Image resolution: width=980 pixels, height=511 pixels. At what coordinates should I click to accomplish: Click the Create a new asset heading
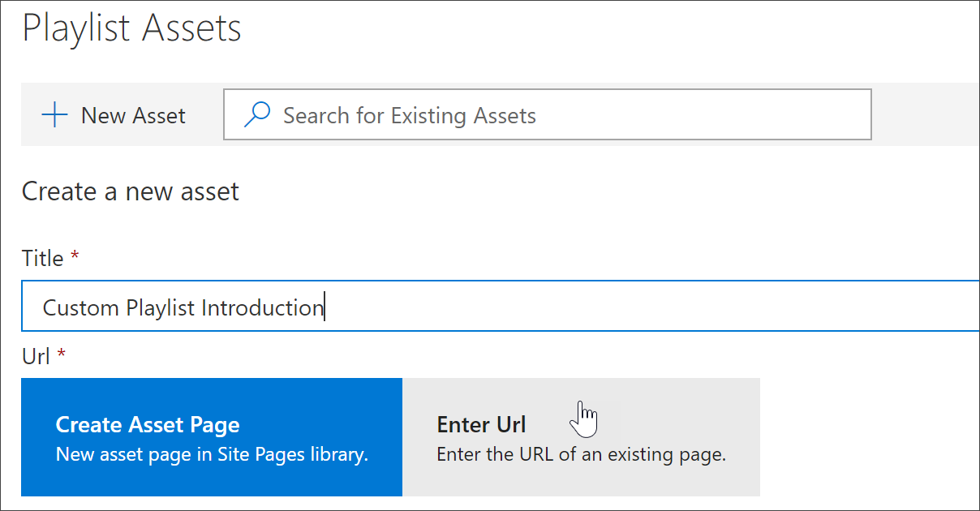(x=130, y=191)
